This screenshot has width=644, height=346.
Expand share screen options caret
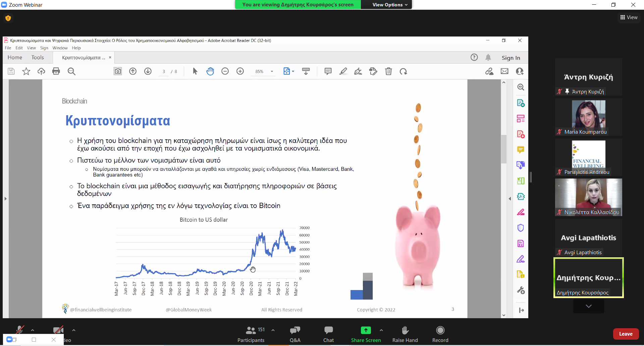pos(381,330)
